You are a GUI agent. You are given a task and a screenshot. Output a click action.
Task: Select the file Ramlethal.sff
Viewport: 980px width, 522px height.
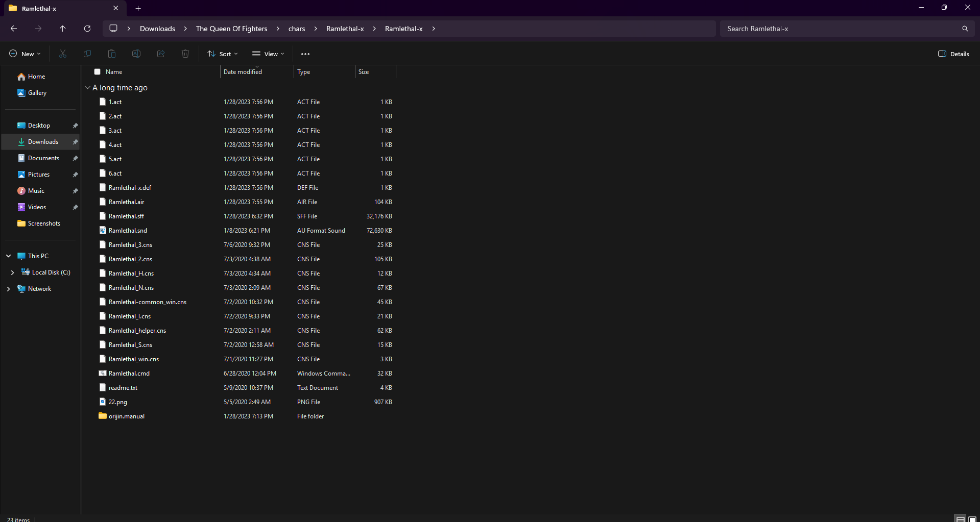point(126,216)
